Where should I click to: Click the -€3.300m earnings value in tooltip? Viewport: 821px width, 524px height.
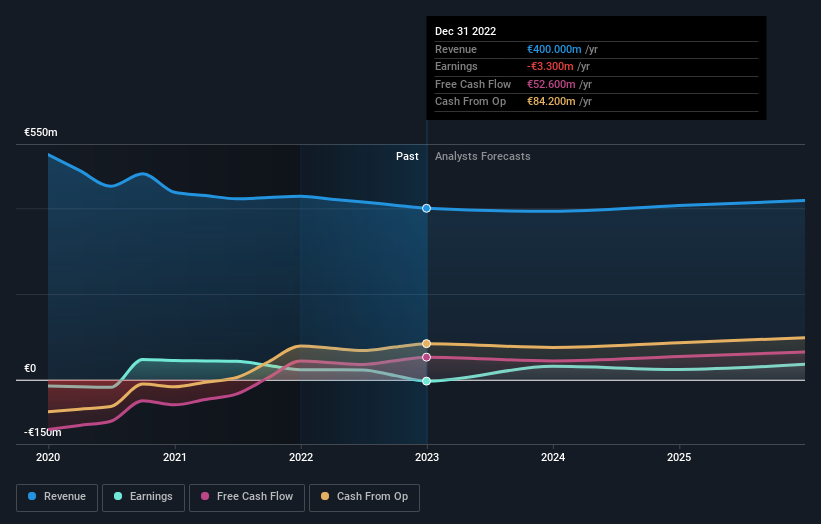pos(550,66)
